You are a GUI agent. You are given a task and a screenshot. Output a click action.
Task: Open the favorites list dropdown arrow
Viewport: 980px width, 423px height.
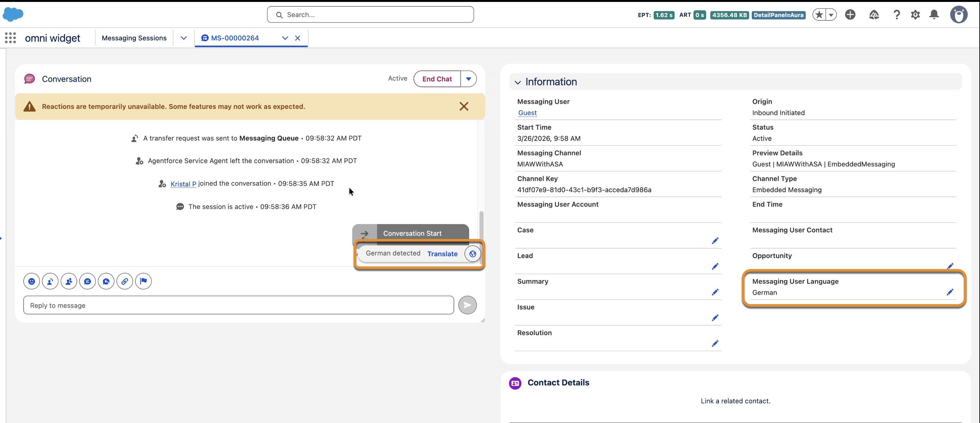point(831,14)
